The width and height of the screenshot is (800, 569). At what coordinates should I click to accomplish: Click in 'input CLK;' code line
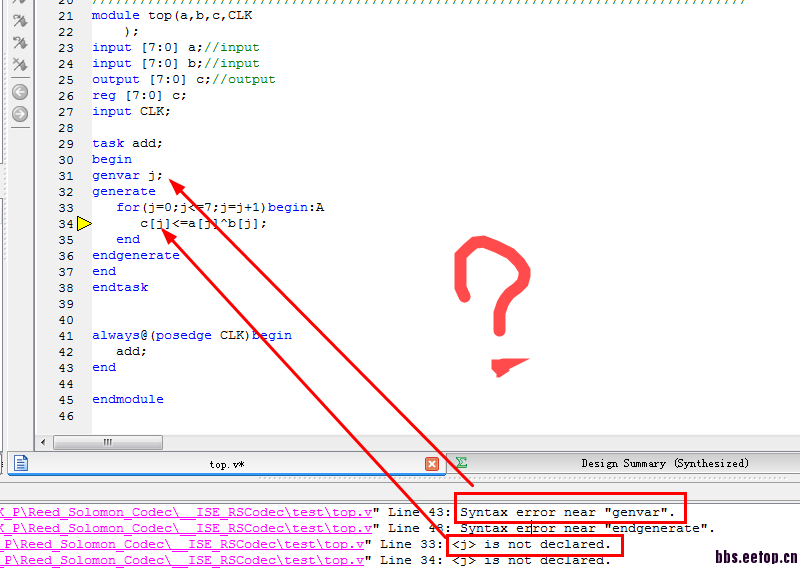point(131,111)
